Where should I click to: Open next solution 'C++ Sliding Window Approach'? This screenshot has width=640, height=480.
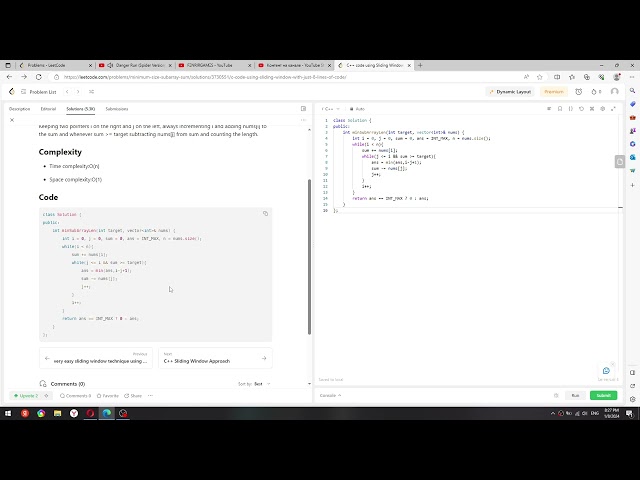tap(215, 358)
